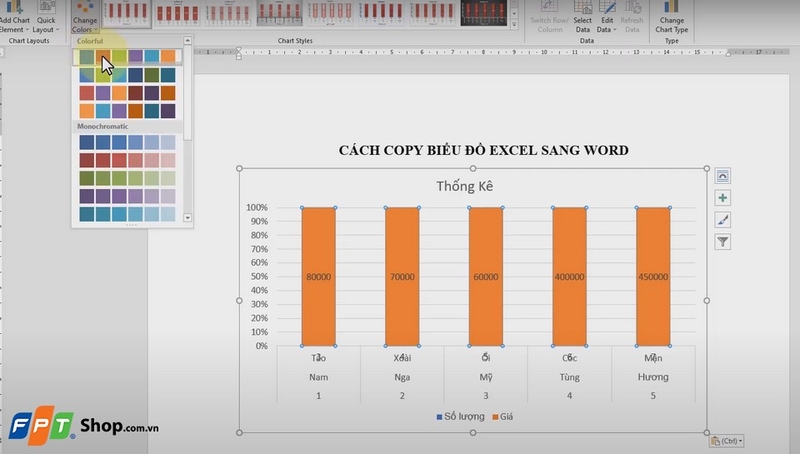Pick the purple Monochromatic palette

coord(127,196)
